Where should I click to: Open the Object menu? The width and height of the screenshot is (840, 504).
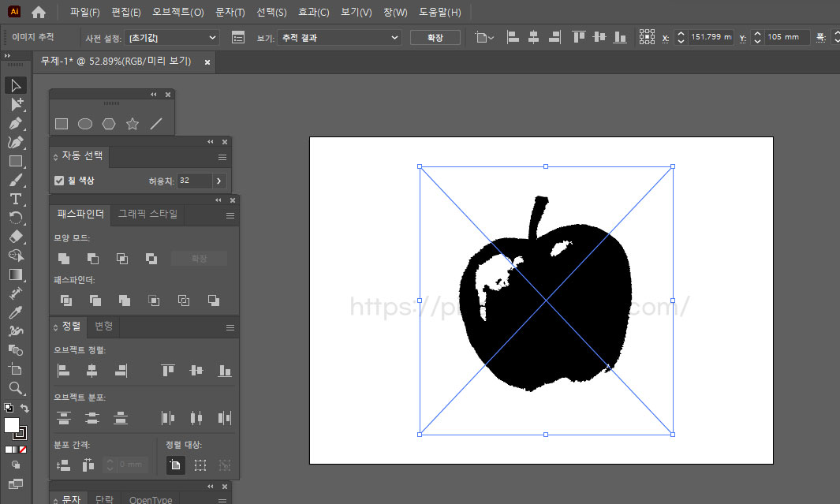[x=177, y=12]
